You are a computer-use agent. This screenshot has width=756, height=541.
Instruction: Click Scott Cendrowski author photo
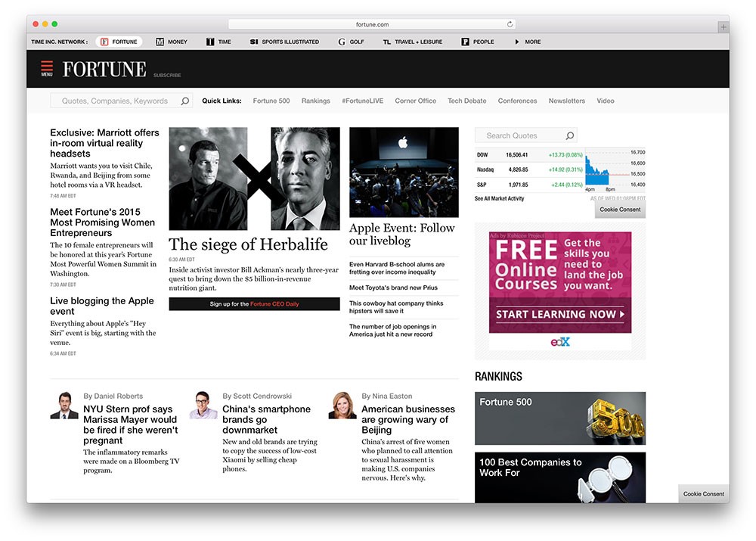(x=203, y=406)
